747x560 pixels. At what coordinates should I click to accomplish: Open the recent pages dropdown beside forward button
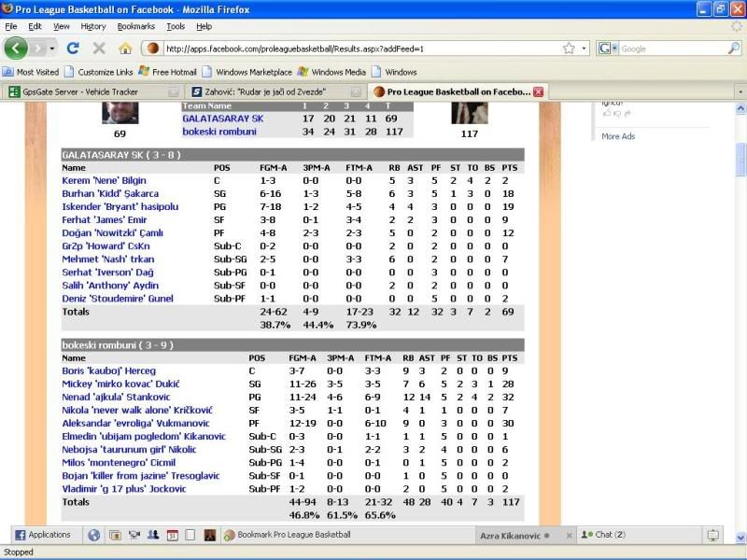(x=53, y=48)
